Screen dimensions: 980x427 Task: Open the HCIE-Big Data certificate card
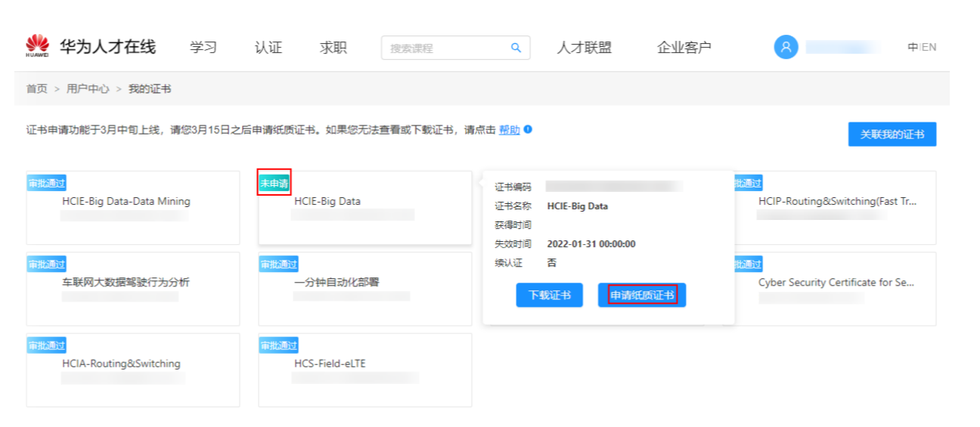pos(364,208)
